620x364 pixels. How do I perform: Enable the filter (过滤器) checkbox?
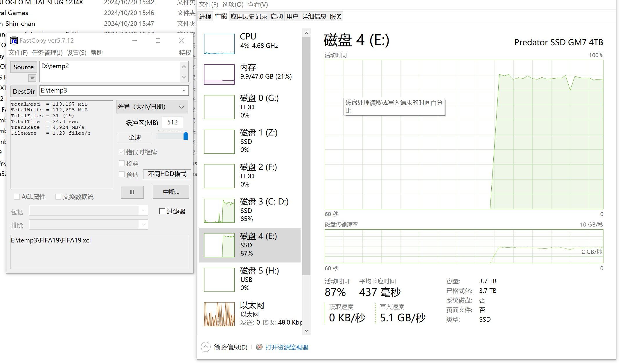click(162, 211)
